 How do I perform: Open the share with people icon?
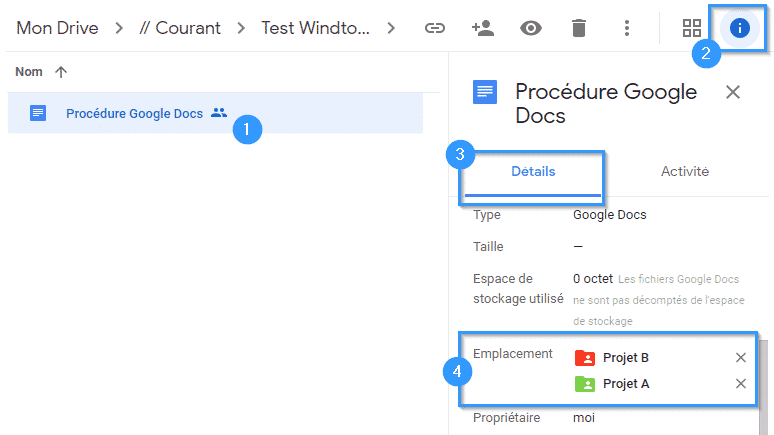coord(483,28)
